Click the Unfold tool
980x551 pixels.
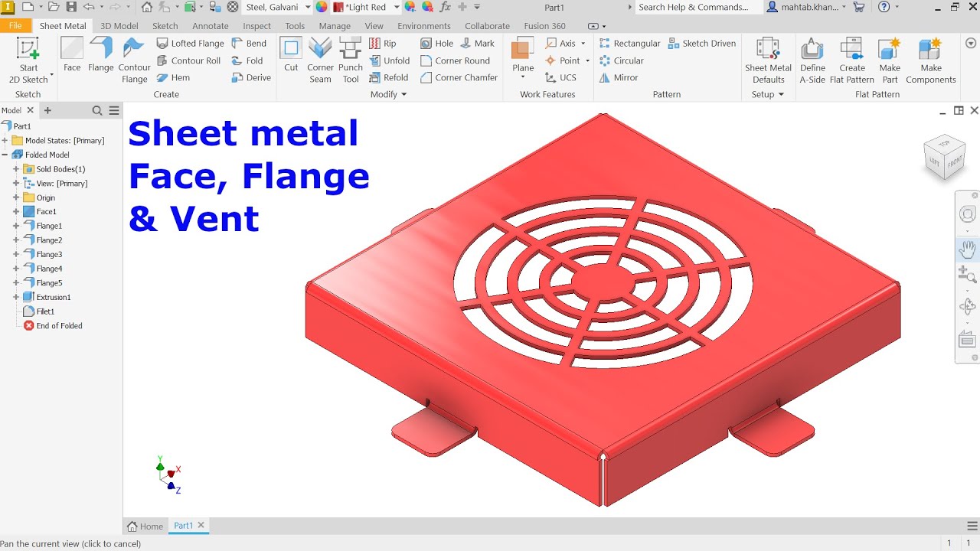[x=390, y=60]
